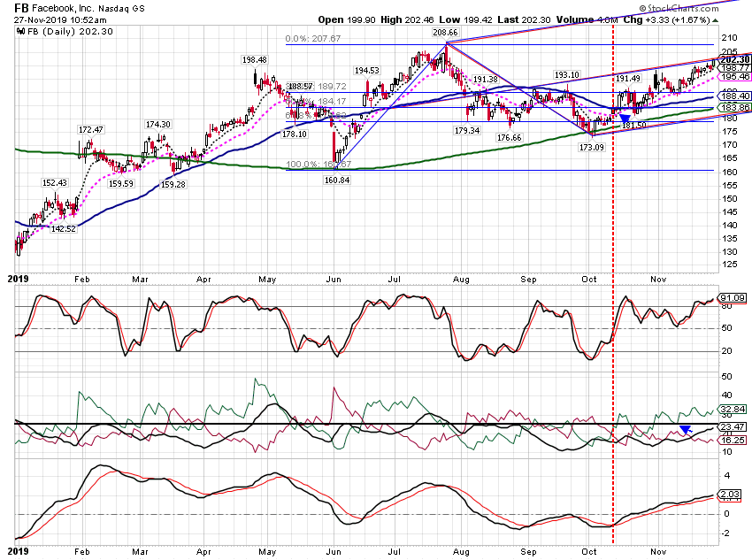
Task: Select the 198.48 price label
Action: point(254,60)
